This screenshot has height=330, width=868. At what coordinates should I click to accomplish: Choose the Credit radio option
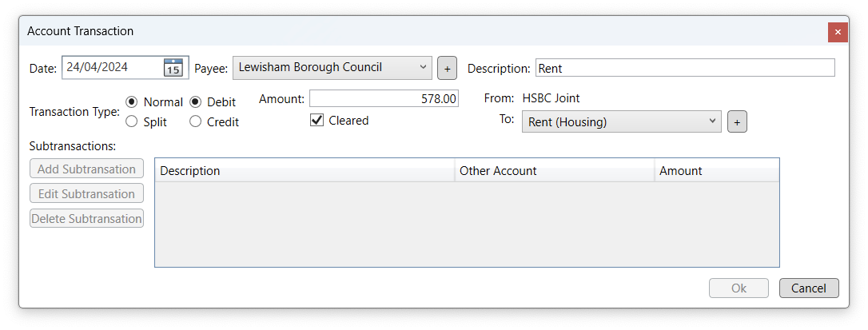tap(195, 121)
